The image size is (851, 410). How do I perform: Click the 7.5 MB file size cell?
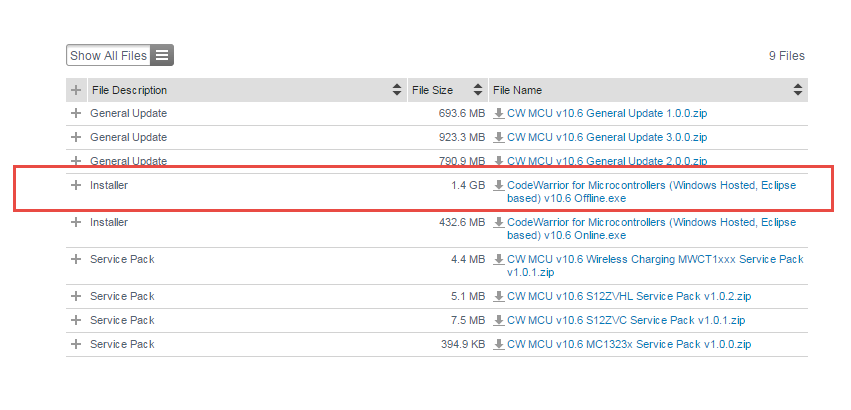pyautogui.click(x=468, y=320)
